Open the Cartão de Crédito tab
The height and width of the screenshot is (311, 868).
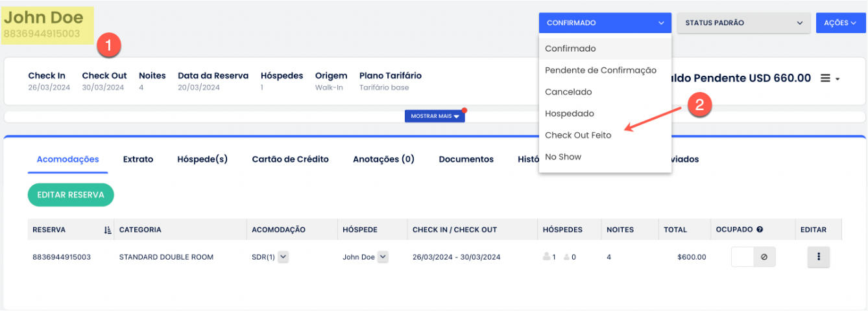click(x=290, y=159)
